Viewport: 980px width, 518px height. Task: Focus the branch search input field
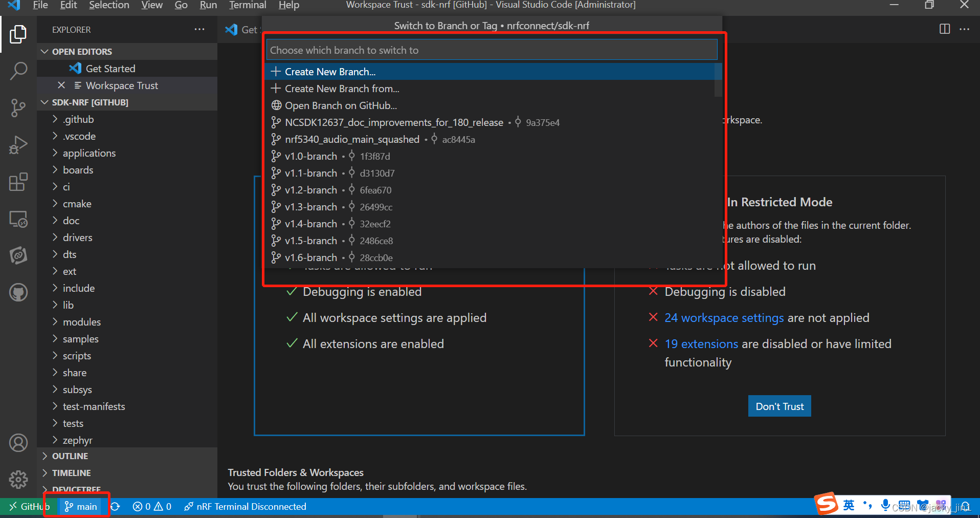coord(492,50)
